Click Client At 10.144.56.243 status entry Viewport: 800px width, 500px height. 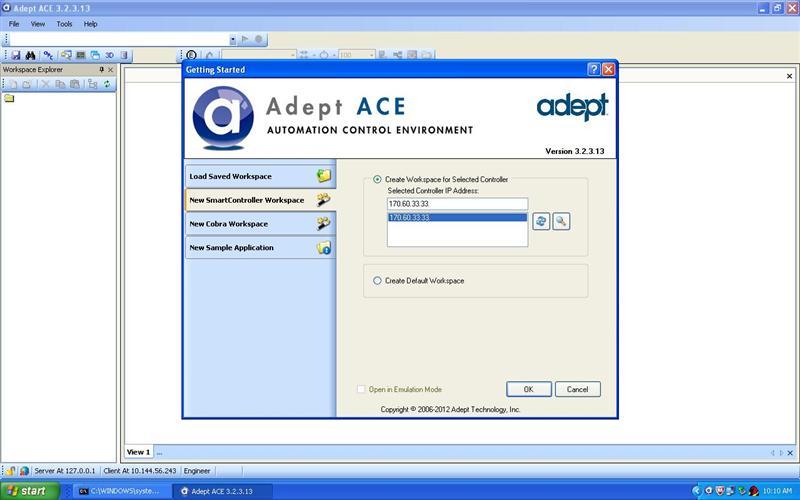140,471
